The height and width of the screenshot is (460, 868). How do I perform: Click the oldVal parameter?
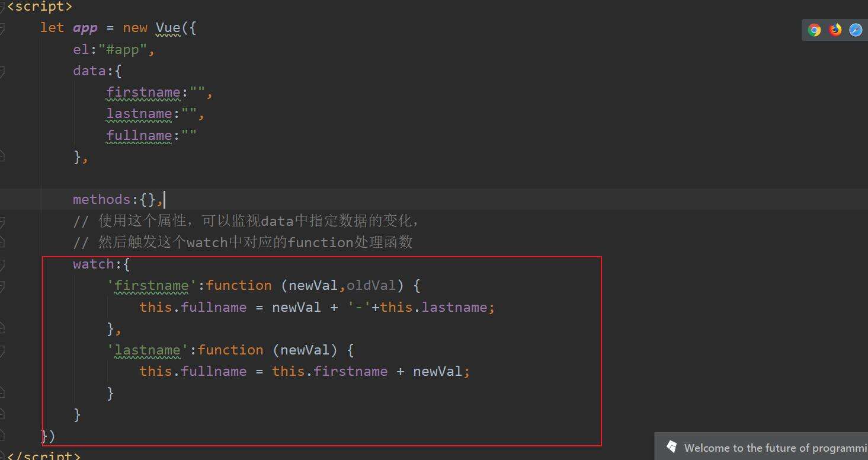[x=371, y=286]
